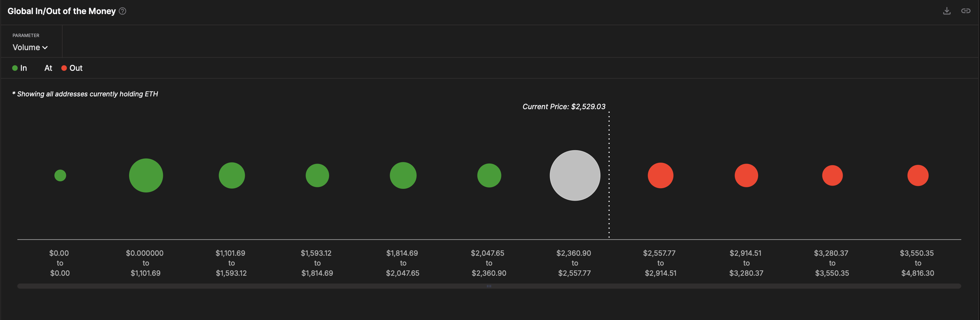980x320 pixels.
Task: Click the Global In/Out of the Money title
Action: point(61,11)
